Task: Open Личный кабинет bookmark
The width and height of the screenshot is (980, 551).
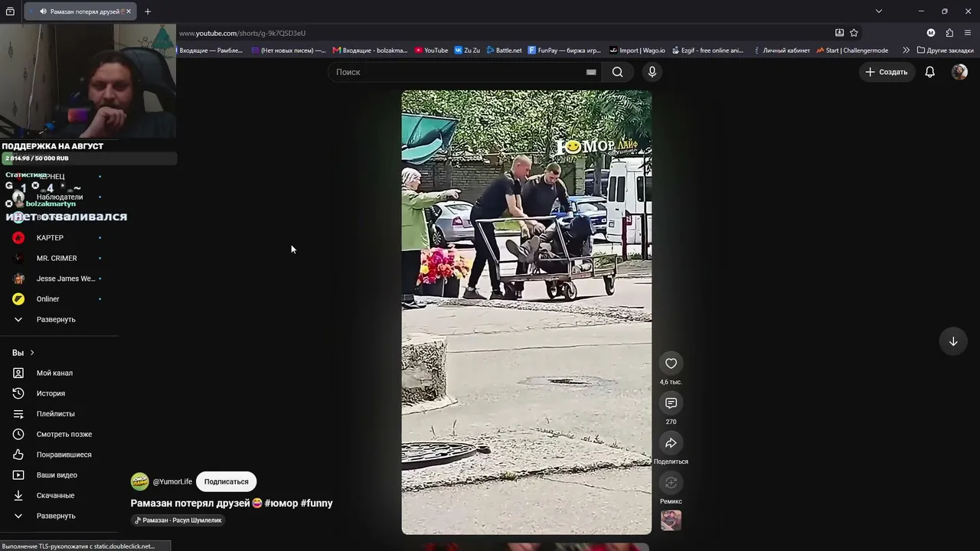Action: tap(781, 51)
